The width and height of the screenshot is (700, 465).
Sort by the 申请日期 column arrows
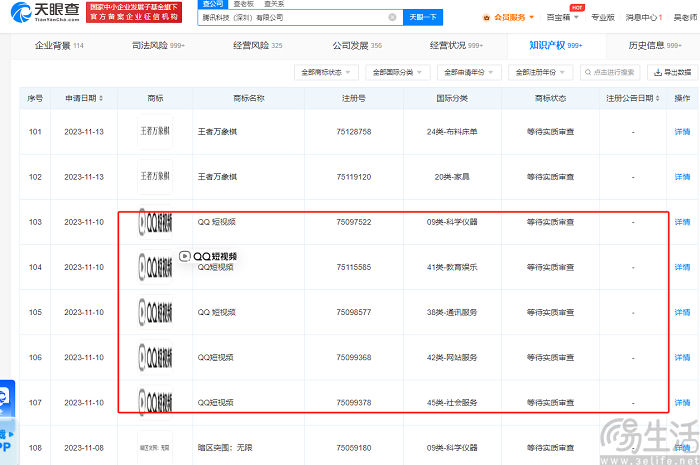pyautogui.click(x=101, y=98)
